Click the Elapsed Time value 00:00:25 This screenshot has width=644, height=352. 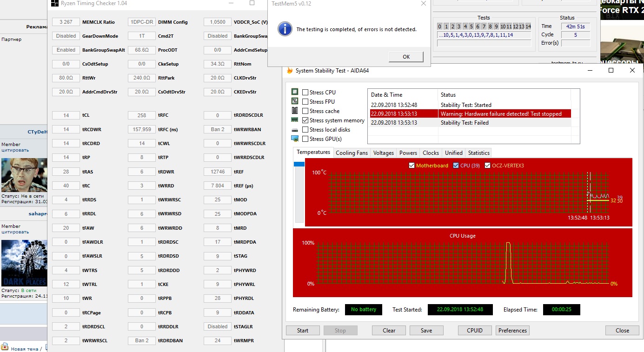561,309
